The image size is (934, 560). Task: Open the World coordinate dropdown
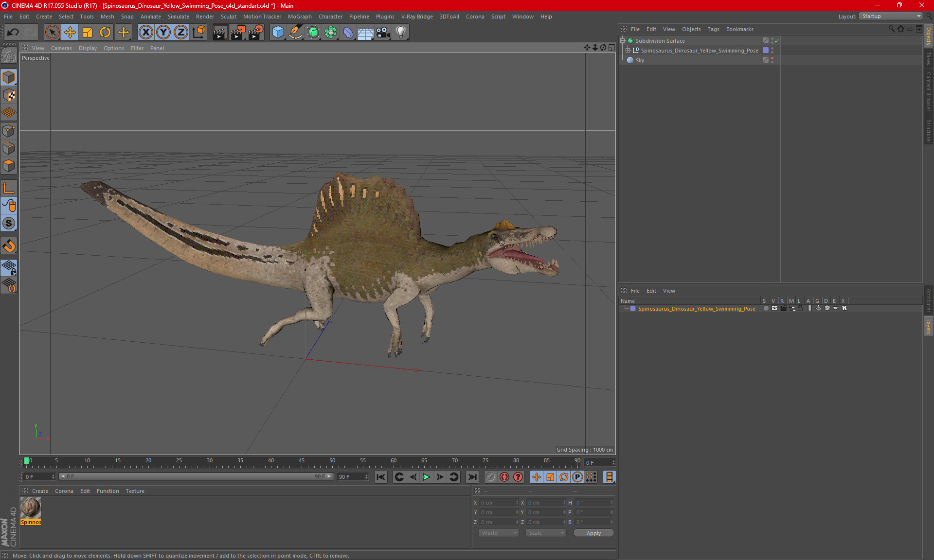[499, 533]
